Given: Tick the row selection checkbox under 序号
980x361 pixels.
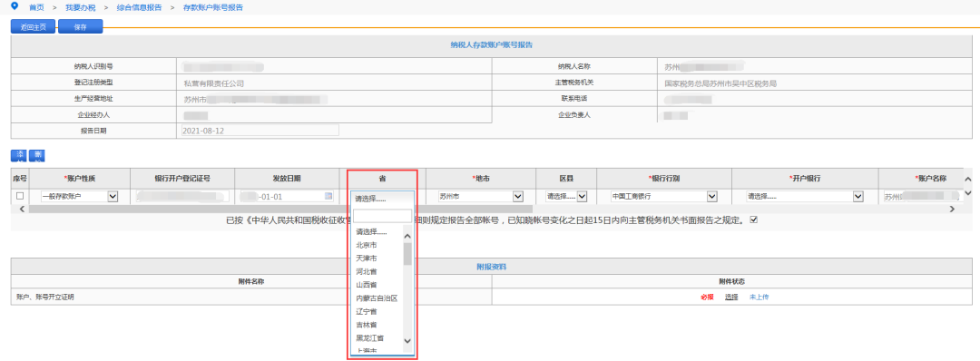Looking at the screenshot, I should click(20, 196).
